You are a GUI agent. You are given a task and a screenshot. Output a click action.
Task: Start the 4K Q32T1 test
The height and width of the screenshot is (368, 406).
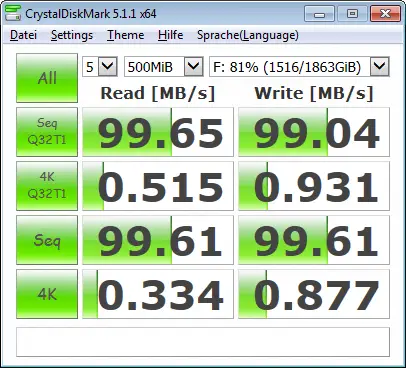[47, 186]
